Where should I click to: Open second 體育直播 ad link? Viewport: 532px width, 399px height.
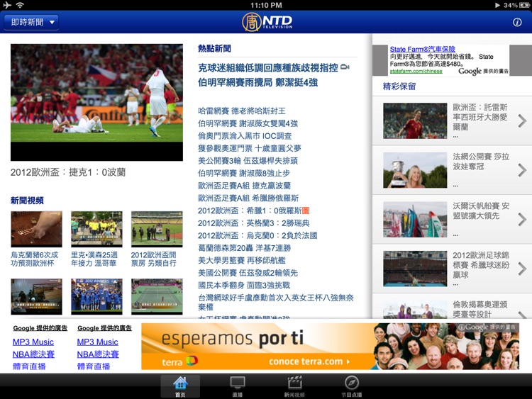pyautogui.click(x=94, y=366)
